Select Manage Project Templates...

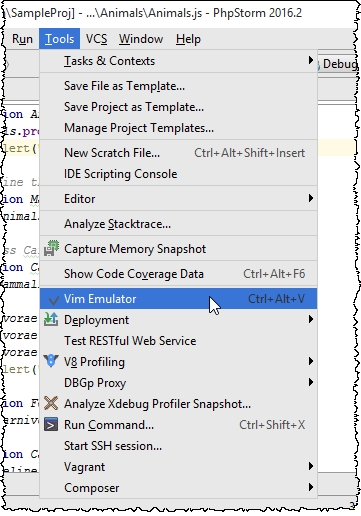(178, 128)
